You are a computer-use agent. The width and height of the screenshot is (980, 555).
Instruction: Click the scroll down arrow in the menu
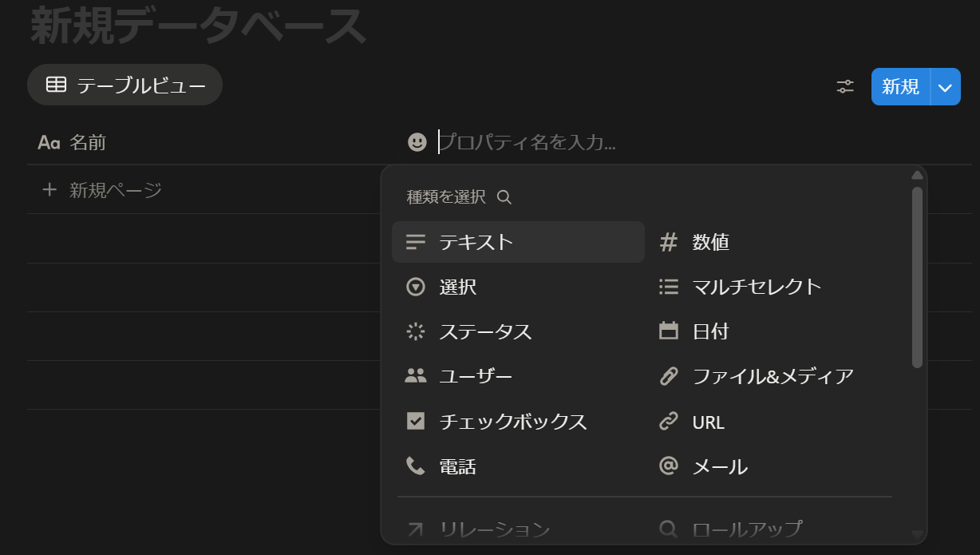pos(917,534)
